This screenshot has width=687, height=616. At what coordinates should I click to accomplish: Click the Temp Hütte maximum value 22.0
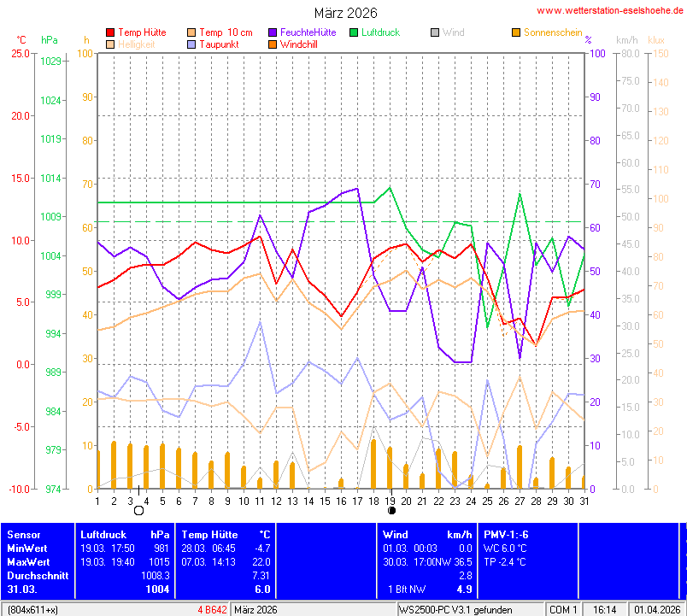(261, 562)
